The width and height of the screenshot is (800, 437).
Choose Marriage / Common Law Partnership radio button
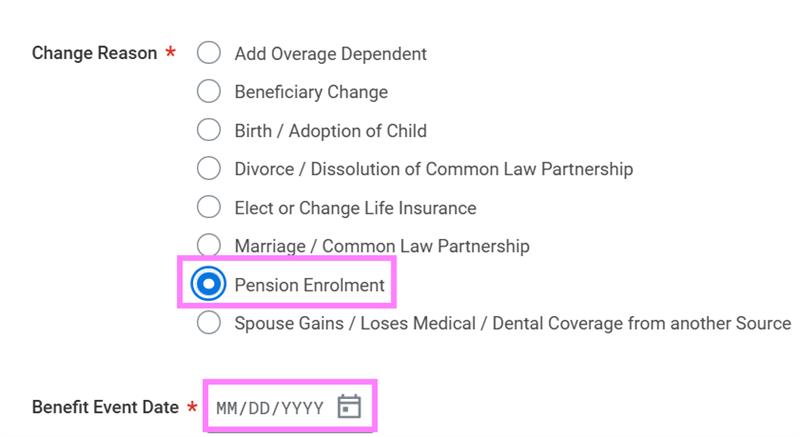coord(208,245)
